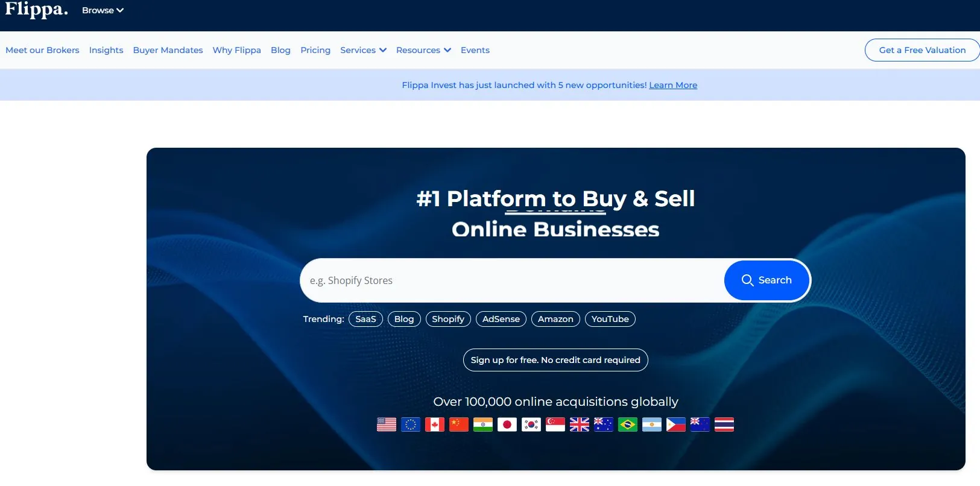Image resolution: width=980 pixels, height=486 pixels.
Task: Go to the Pricing page
Action: (x=315, y=50)
